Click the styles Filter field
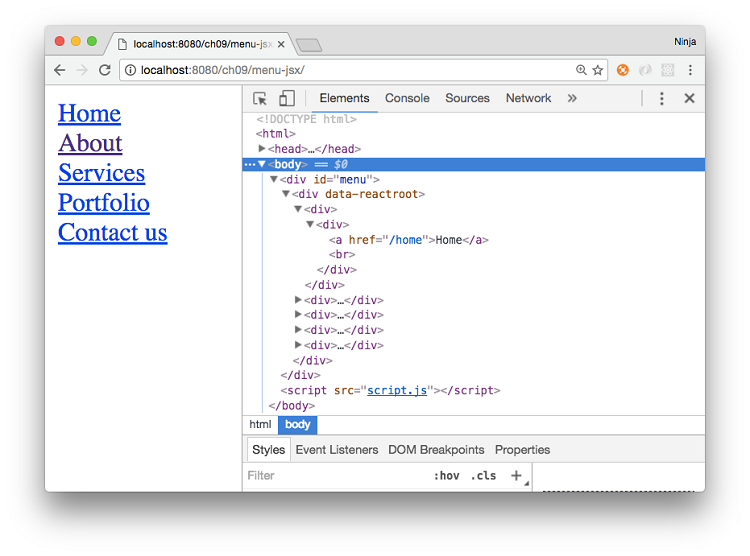 pos(337,476)
